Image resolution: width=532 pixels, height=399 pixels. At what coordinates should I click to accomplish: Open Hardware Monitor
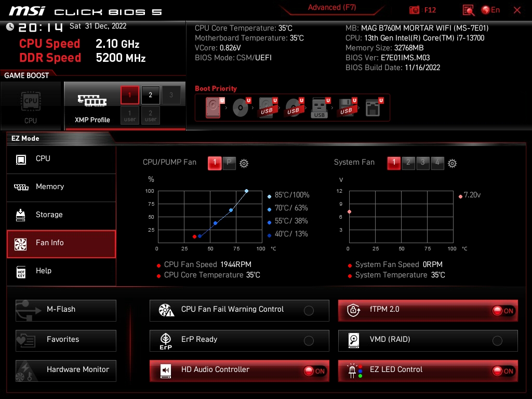click(66, 371)
